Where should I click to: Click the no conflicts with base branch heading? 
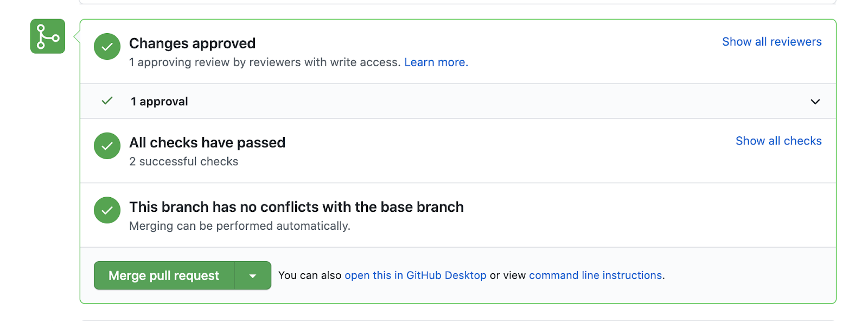296,207
